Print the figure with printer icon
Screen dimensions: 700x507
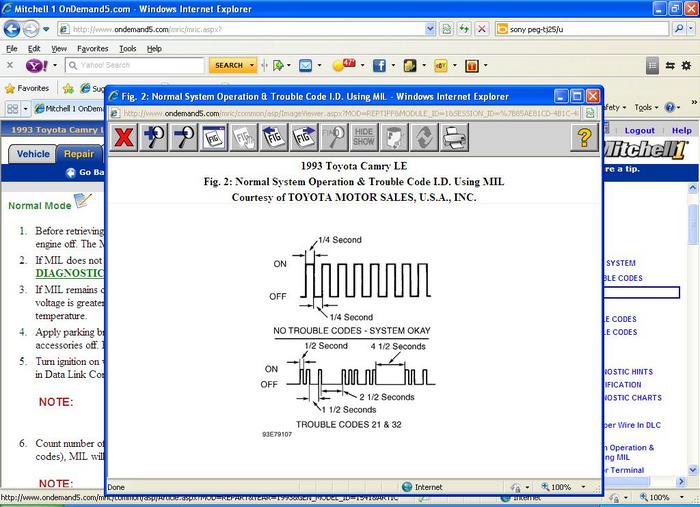pyautogui.click(x=454, y=137)
